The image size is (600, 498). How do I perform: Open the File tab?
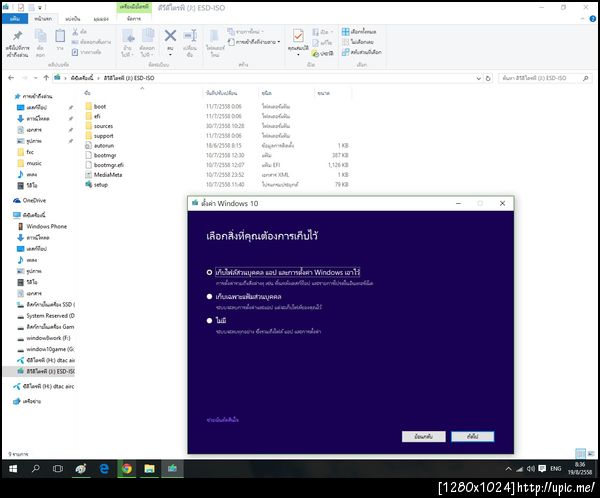point(15,18)
